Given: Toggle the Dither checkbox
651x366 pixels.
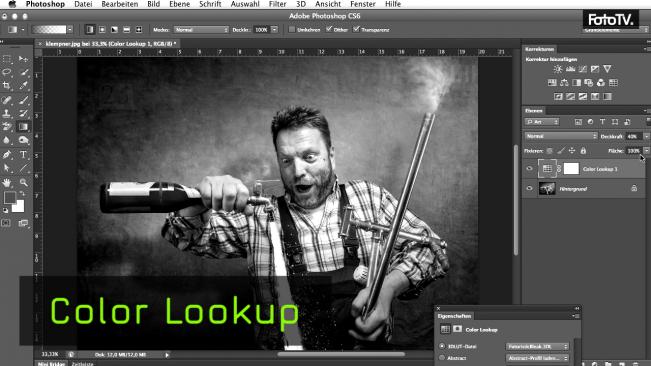Looking at the screenshot, I should click(329, 29).
